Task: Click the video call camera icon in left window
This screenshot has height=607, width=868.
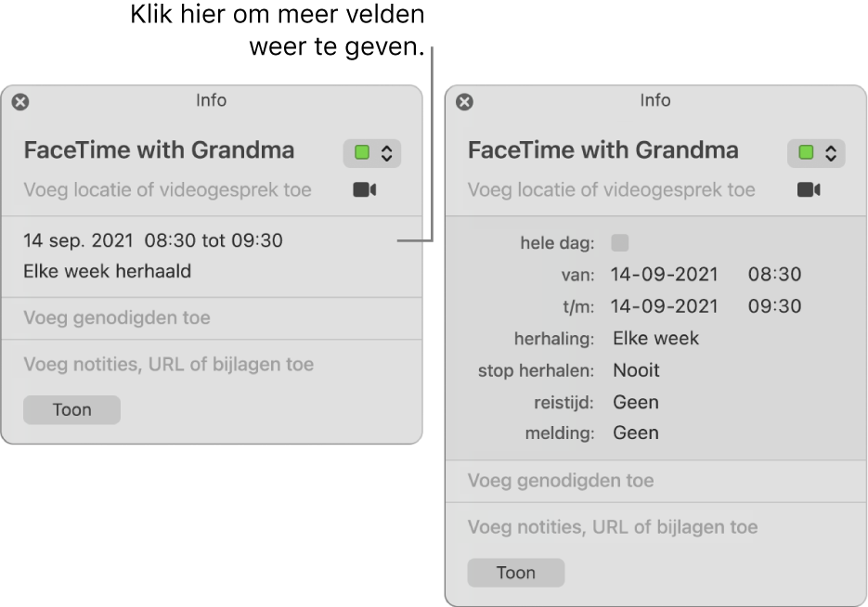Action: coord(367,190)
